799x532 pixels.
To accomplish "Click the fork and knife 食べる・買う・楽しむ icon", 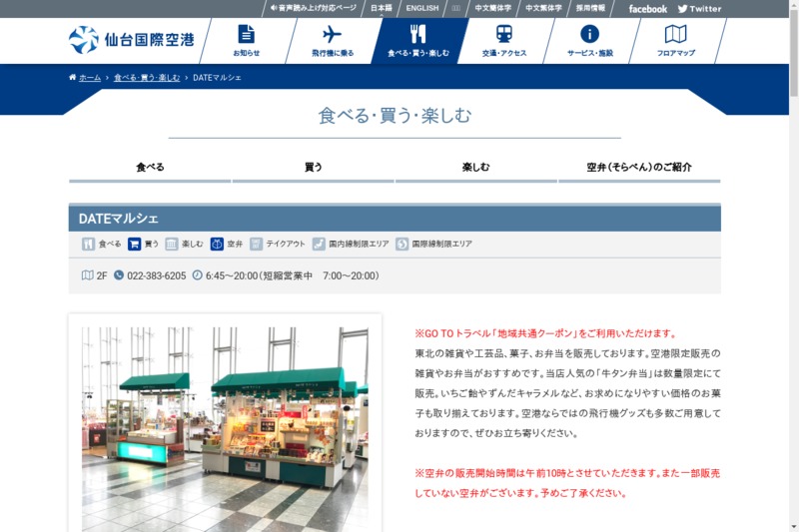I will [417, 34].
